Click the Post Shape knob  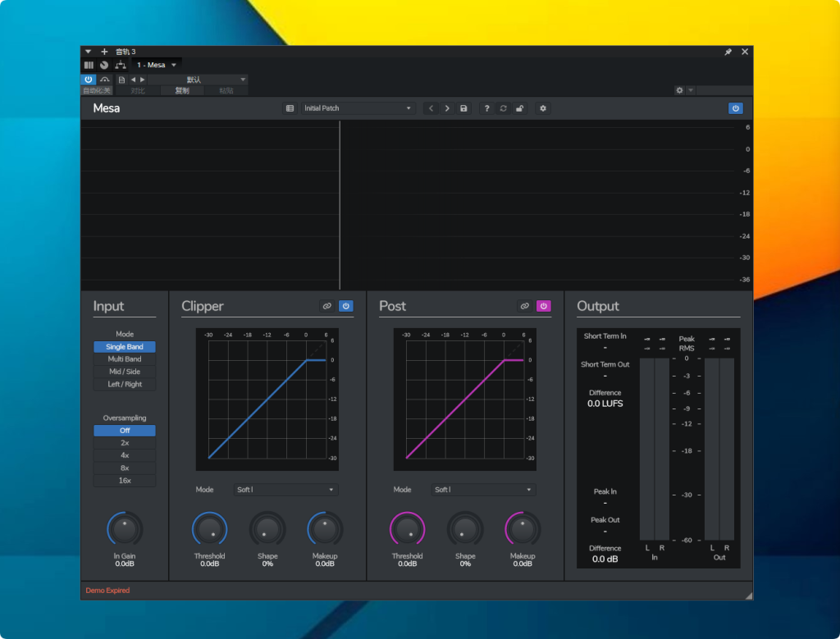click(465, 530)
